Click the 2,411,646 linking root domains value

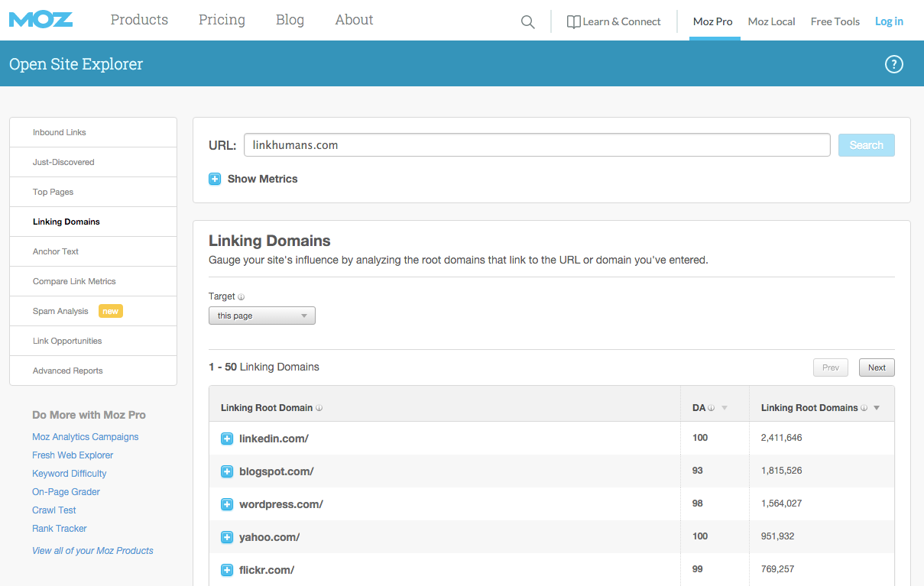(782, 438)
